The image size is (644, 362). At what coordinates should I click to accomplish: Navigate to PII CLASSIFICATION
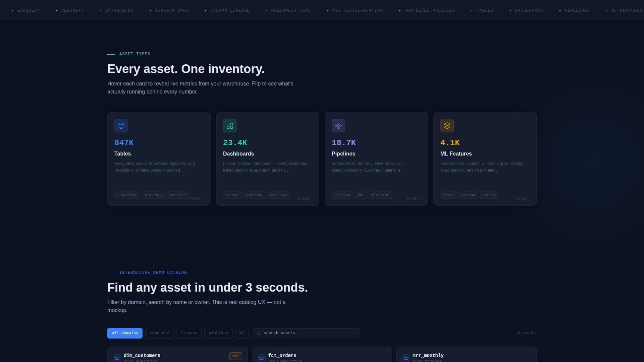[x=357, y=10]
